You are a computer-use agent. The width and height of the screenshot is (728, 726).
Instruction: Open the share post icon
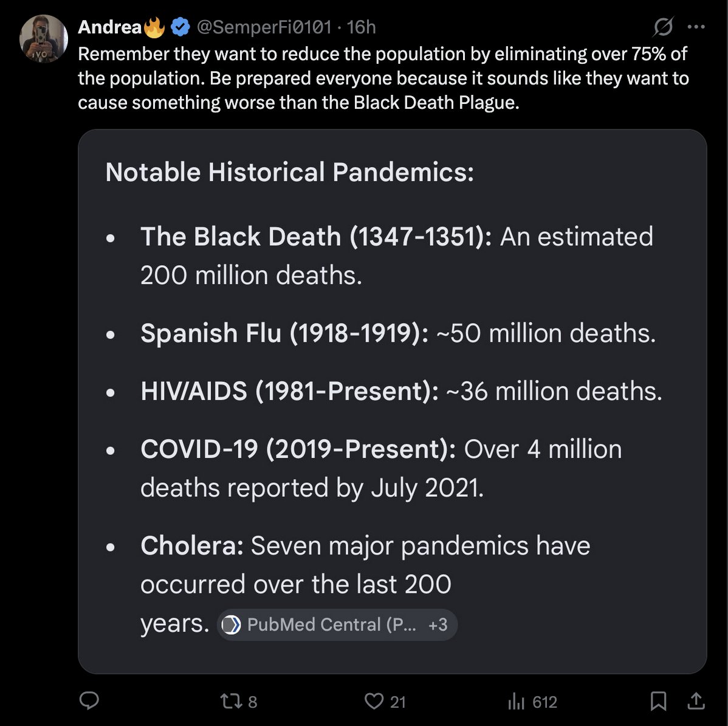click(x=696, y=701)
